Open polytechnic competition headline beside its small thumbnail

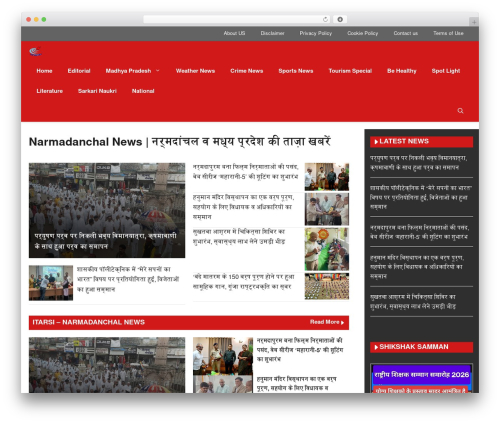tap(128, 279)
